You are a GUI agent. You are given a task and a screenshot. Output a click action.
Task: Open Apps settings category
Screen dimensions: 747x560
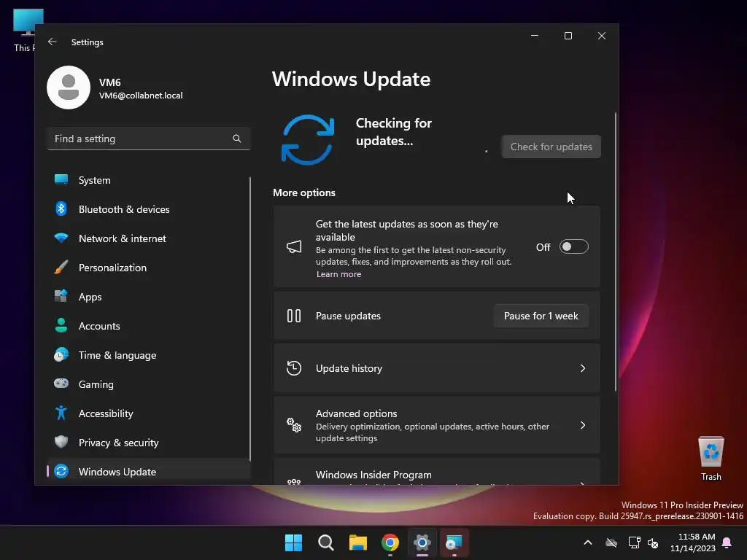(x=148, y=297)
